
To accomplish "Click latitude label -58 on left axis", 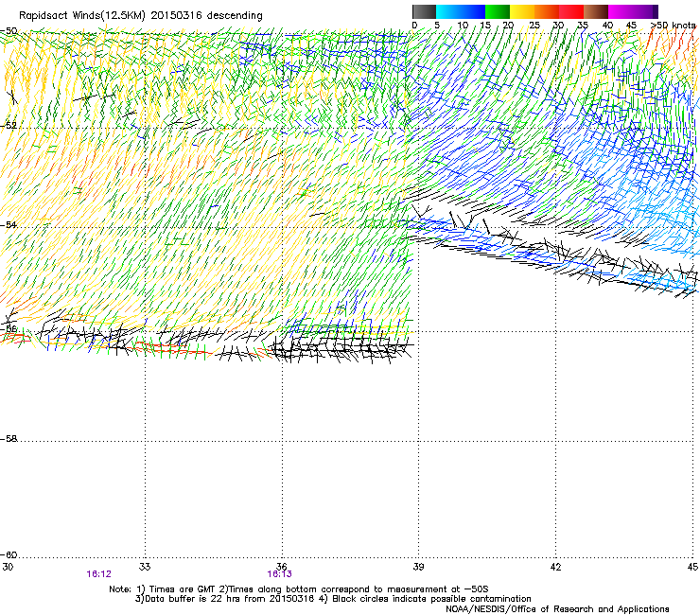I will pyautogui.click(x=9, y=439).
